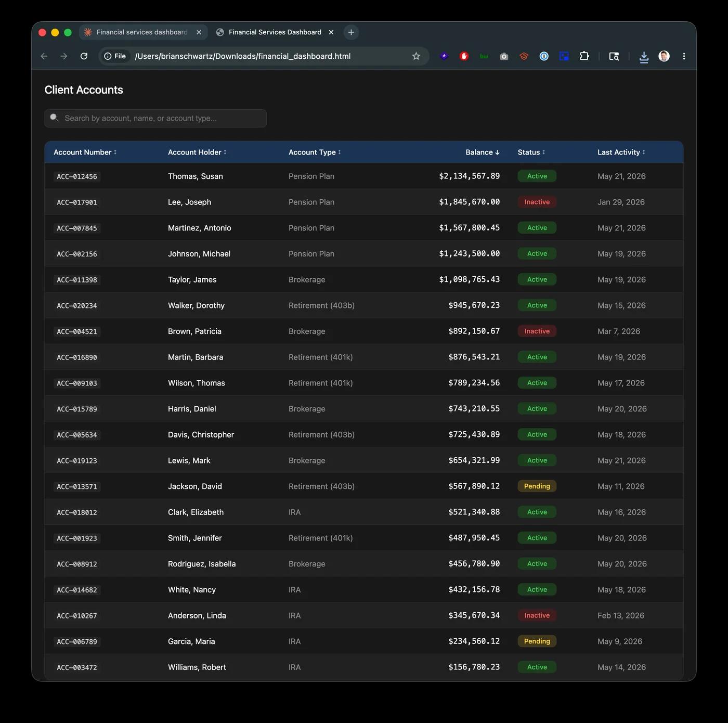Click the ACC-016890 account number
728x723 pixels.
77,357
